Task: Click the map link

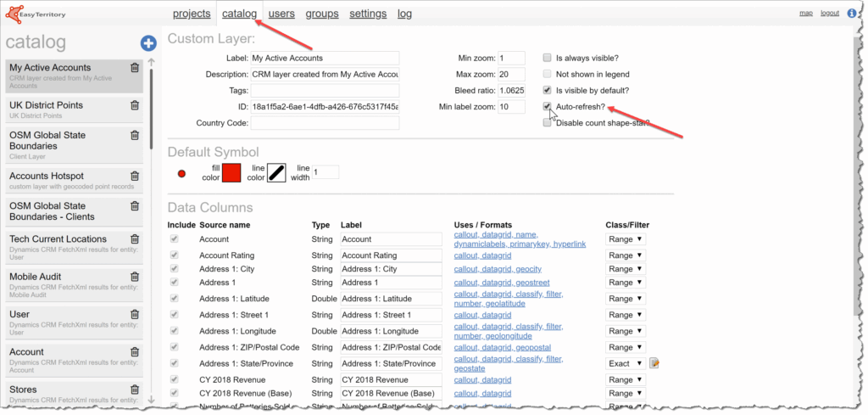Action: 806,13
